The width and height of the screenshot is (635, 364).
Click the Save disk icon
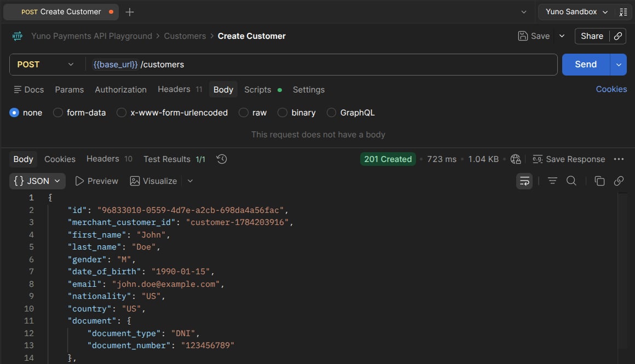523,36
